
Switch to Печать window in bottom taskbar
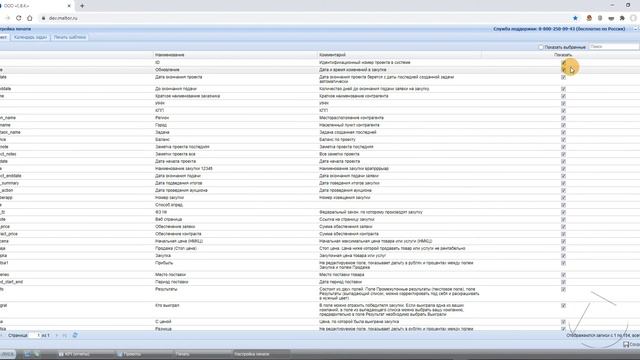point(202,354)
